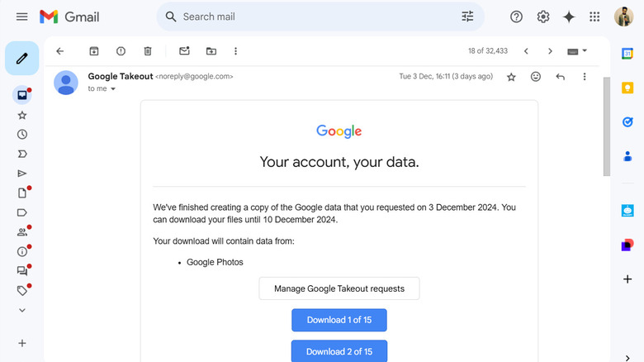Expand recipient details next to 'to me'
This screenshot has height=362, width=644.
[113, 88]
